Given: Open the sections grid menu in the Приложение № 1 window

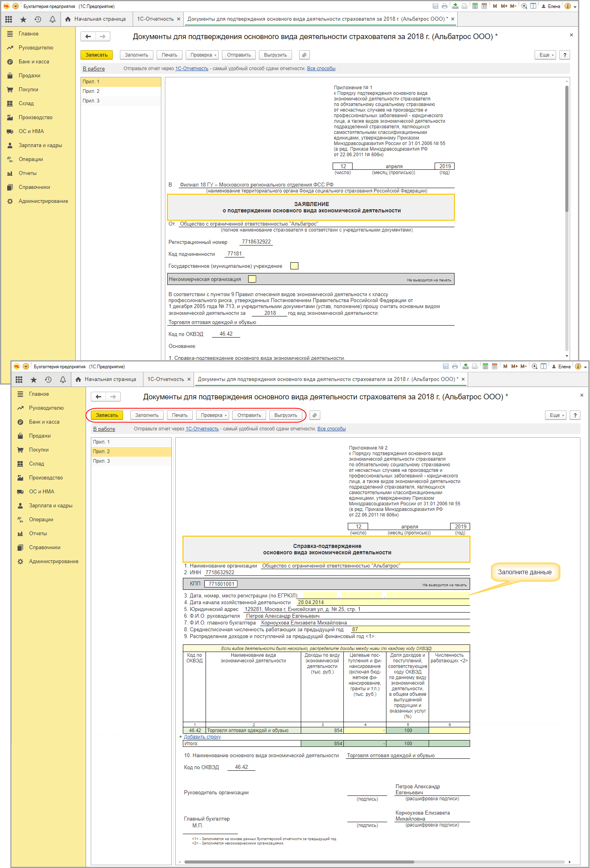Looking at the screenshot, I should [8, 19].
